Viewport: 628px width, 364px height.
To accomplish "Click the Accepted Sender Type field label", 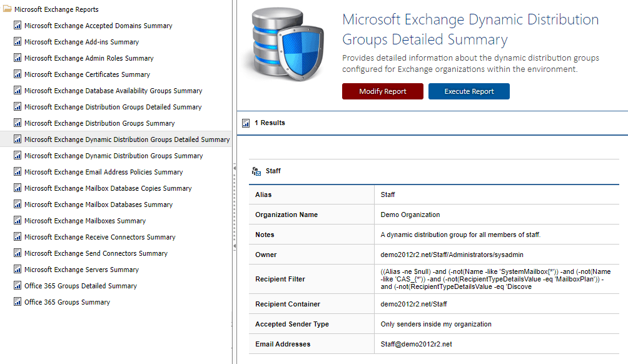I will 292,325.
